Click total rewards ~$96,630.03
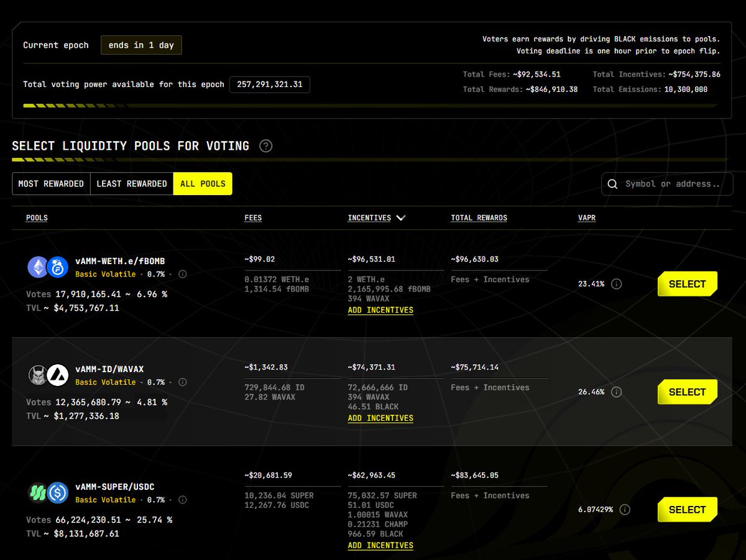746x560 pixels. pos(474,259)
